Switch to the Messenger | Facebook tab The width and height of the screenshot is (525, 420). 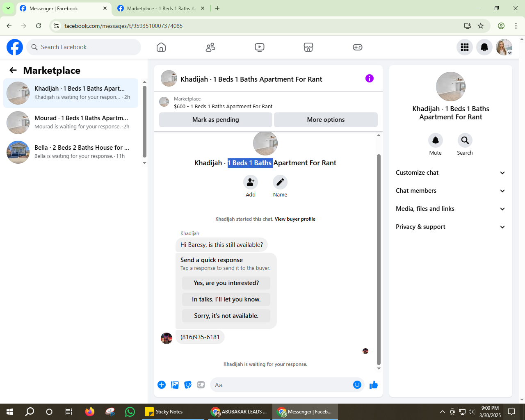click(x=64, y=8)
